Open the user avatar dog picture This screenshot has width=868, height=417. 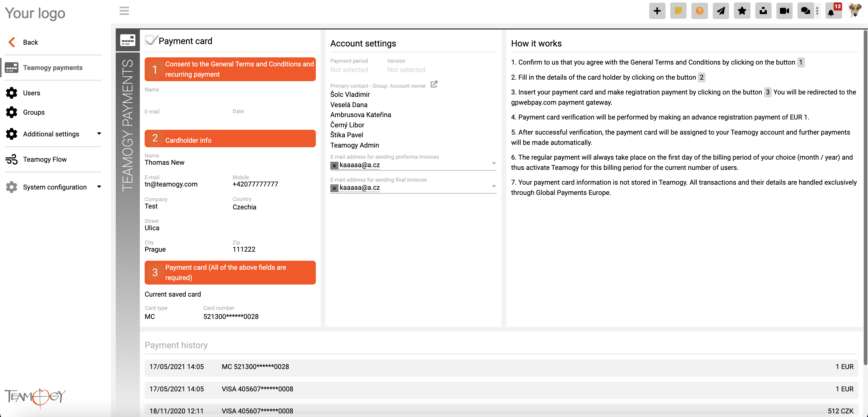(x=854, y=11)
